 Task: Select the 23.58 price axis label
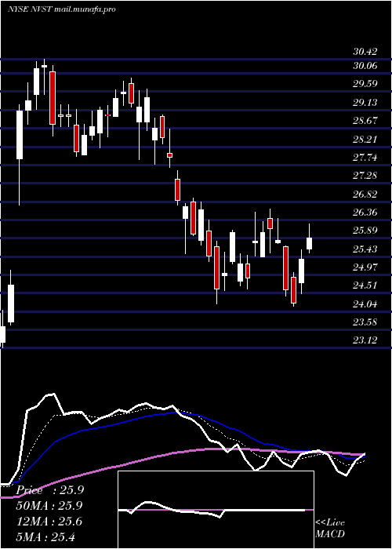(x=365, y=322)
